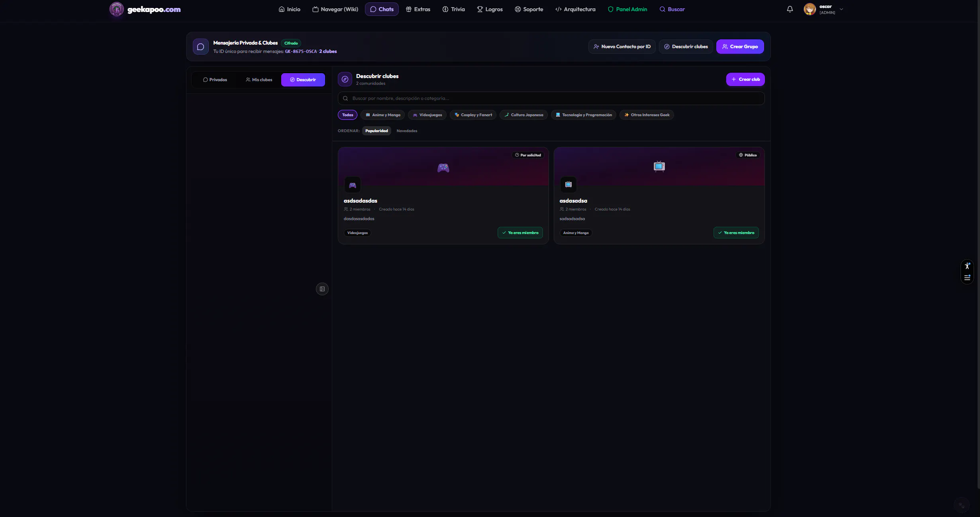Open the Logros page
The image size is (980, 517).
click(x=490, y=9)
